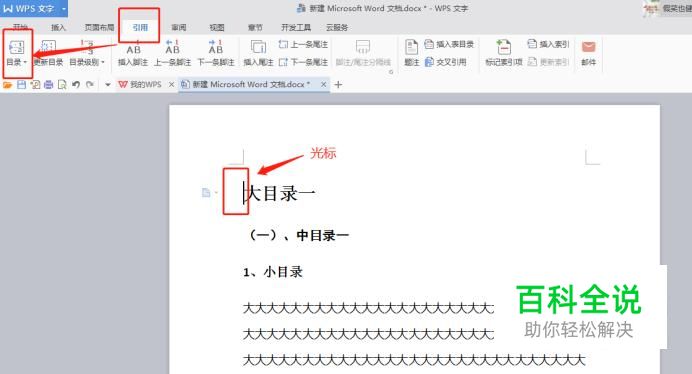Screen dimensions: 692x374
Task: Click 插入表目录 insert table of figures
Action: click(x=449, y=44)
